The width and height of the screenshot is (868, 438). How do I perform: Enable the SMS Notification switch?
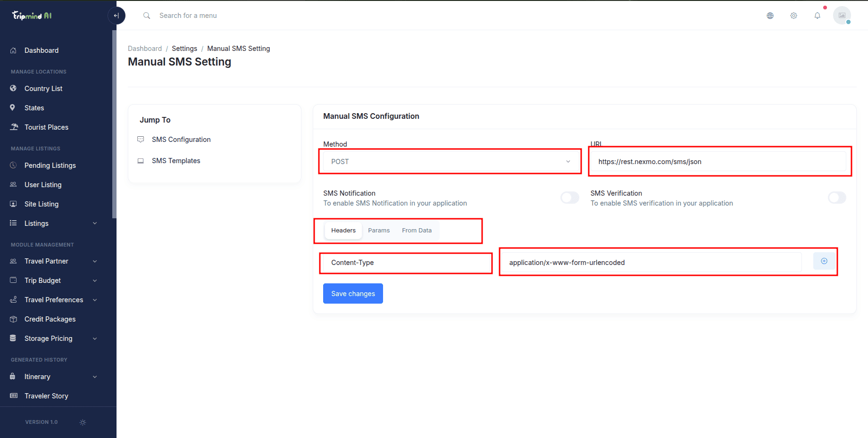[570, 198]
